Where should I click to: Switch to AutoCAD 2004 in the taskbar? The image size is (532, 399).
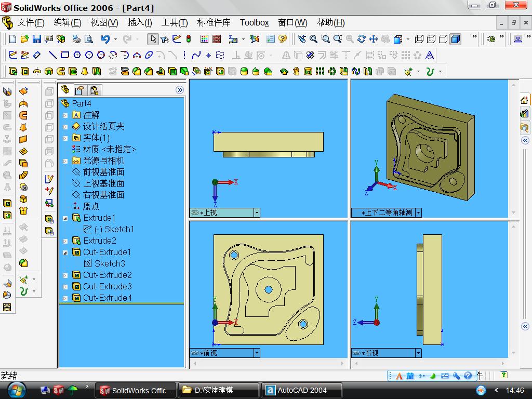(x=302, y=390)
